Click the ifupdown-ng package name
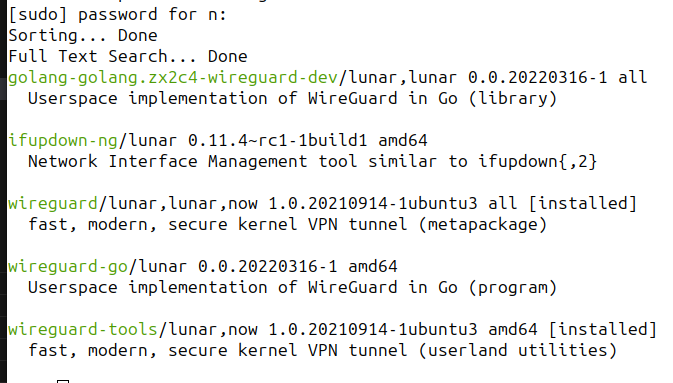673x383 pixels. [63, 140]
